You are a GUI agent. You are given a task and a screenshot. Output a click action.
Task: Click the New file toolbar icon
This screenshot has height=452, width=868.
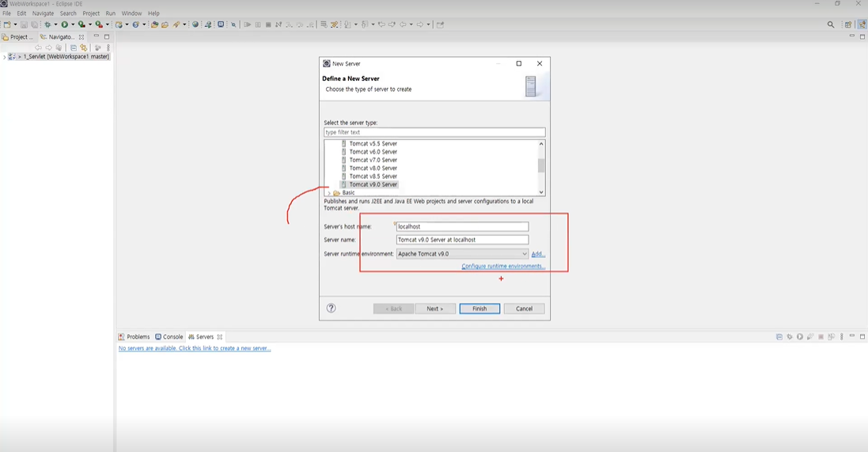(x=6, y=25)
